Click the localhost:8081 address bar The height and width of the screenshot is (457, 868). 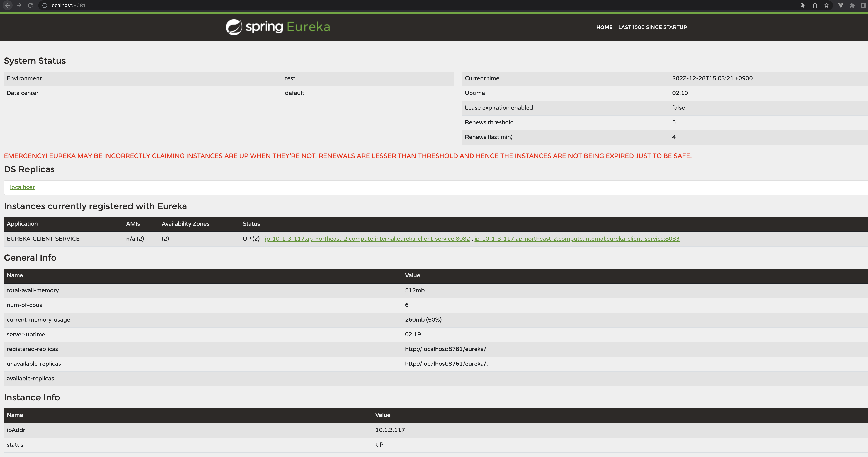pos(202,5)
